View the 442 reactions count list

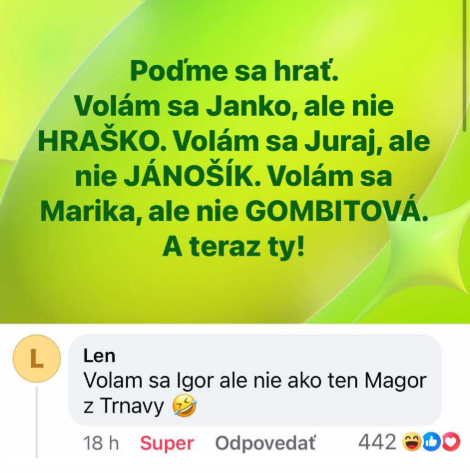377,442
